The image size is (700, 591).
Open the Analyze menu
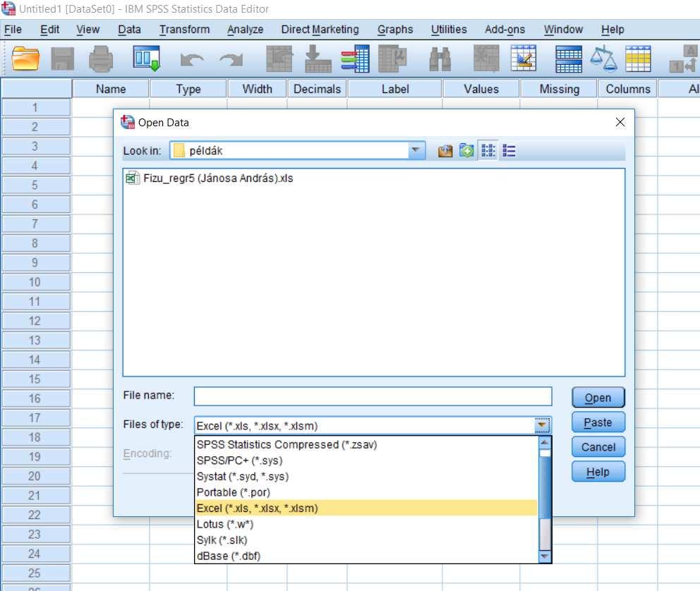coord(245,30)
